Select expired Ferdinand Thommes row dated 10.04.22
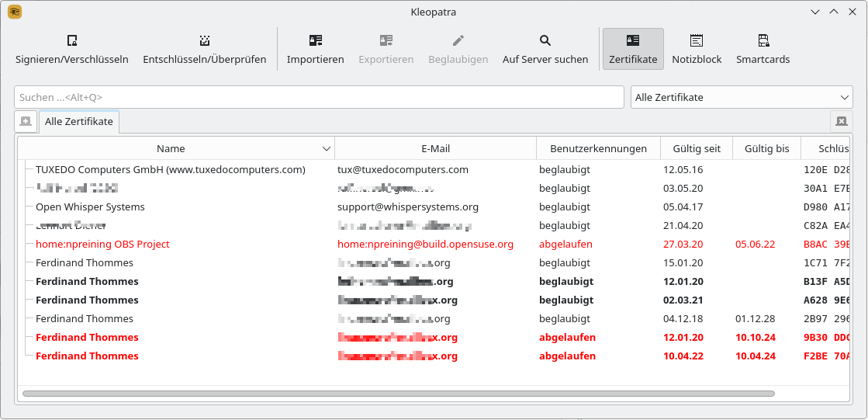Screen dimensions: 868x420 click(x=434, y=356)
